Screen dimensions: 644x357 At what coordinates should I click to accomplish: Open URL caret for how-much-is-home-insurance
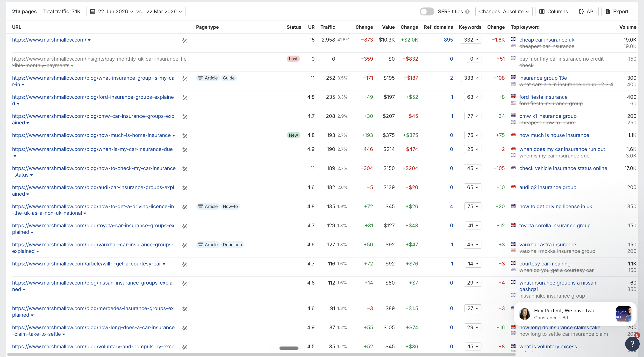tap(173, 136)
